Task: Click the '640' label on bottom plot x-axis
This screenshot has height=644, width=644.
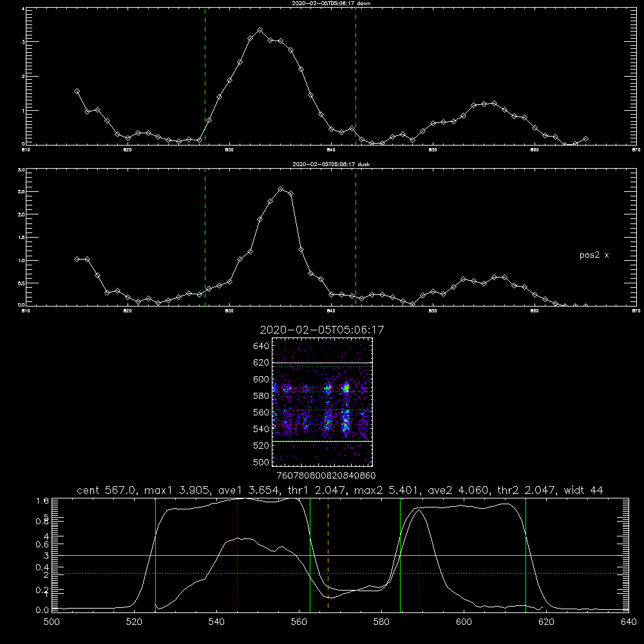Action: pos(629,622)
